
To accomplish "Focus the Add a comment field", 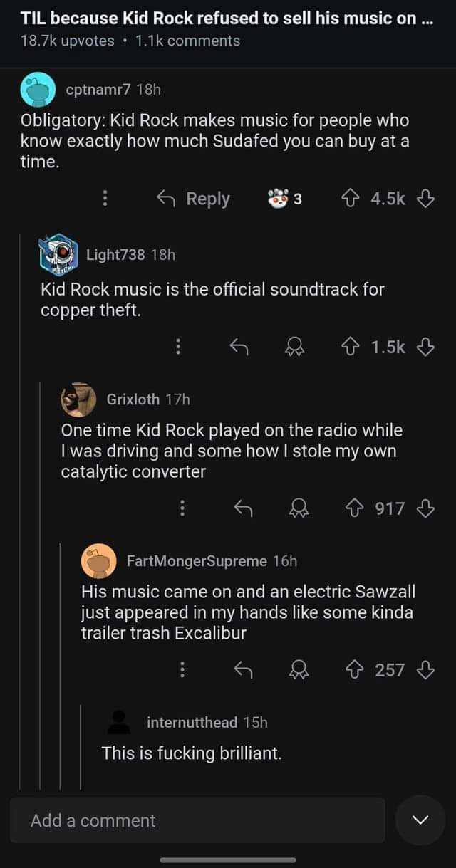I will tap(197, 820).
